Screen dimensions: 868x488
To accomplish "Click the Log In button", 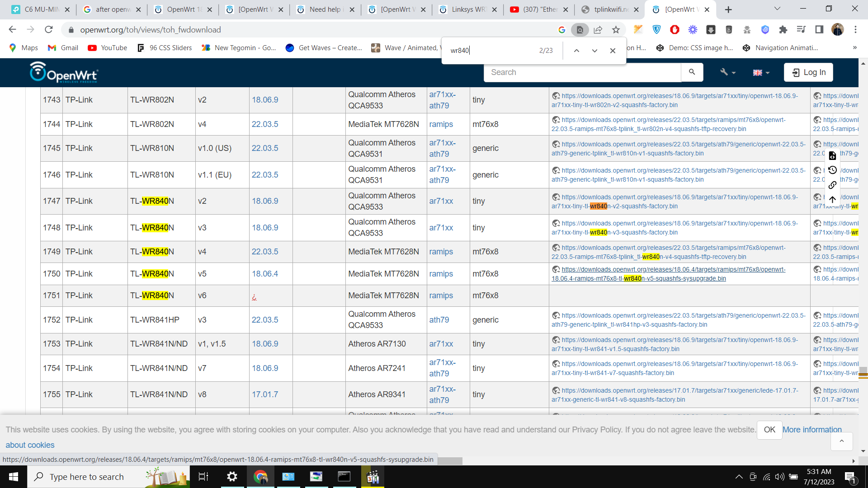I will point(808,72).
